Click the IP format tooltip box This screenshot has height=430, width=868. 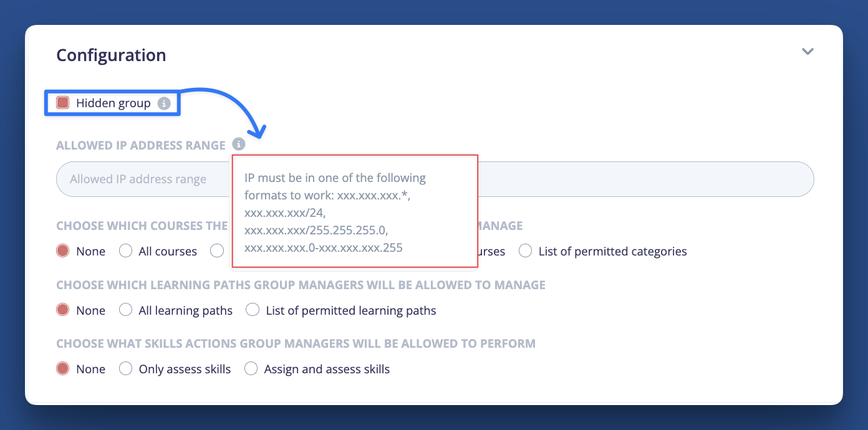click(x=354, y=211)
